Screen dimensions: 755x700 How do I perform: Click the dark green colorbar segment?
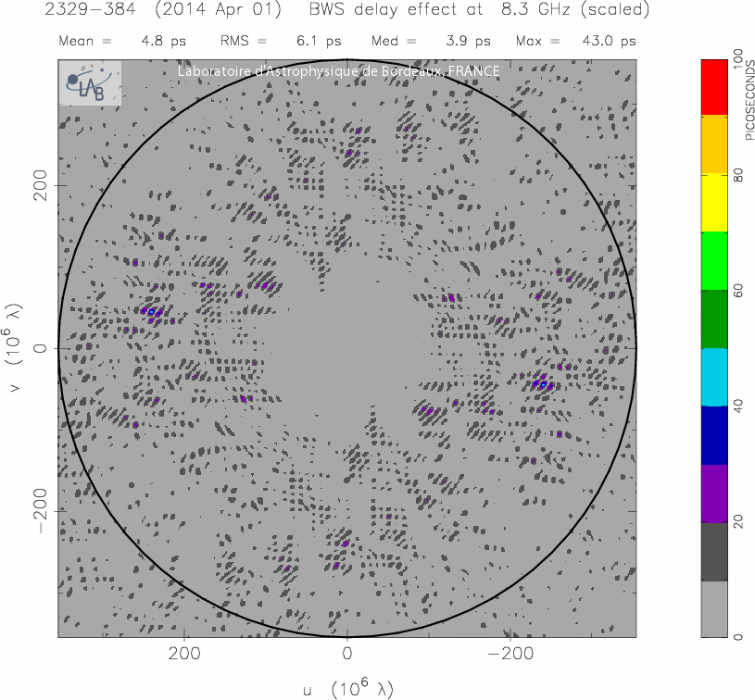[714, 319]
